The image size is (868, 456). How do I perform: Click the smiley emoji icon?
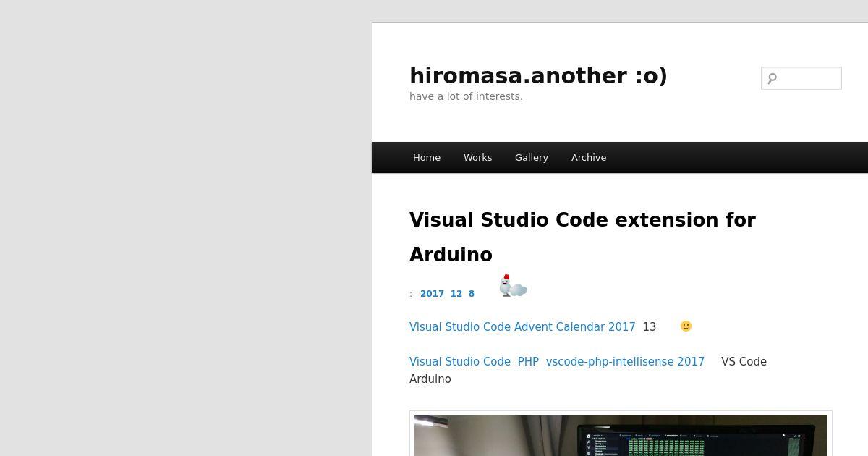click(x=686, y=326)
